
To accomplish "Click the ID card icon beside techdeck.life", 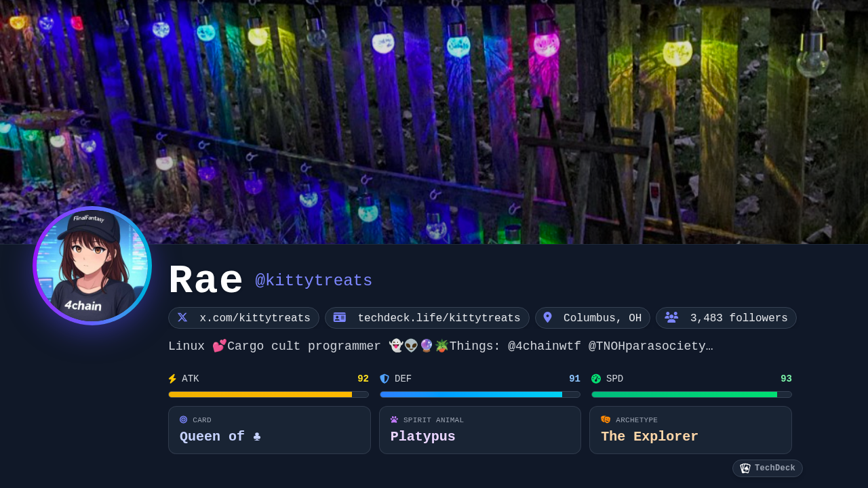I will (340, 317).
